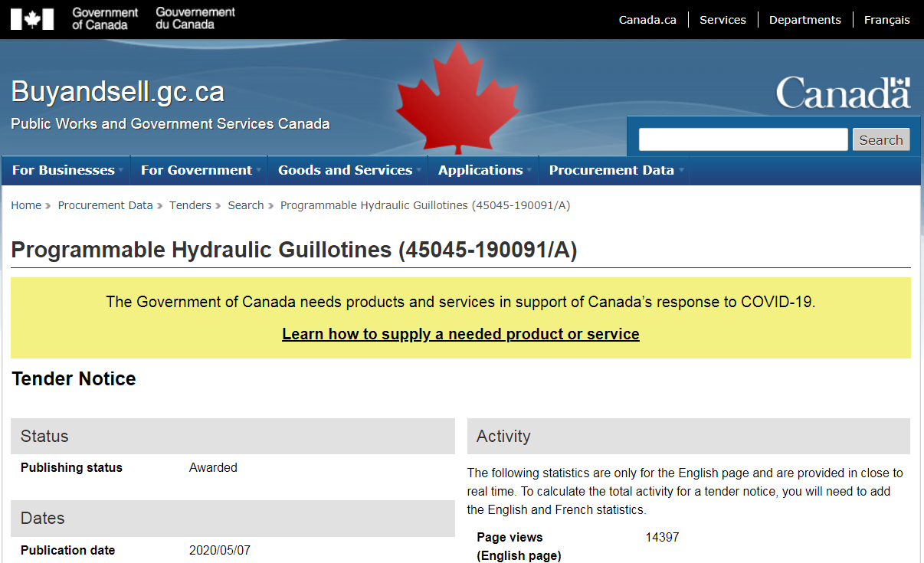The image size is (924, 563).
Task: Click the Search breadcrumb link
Action: point(245,205)
